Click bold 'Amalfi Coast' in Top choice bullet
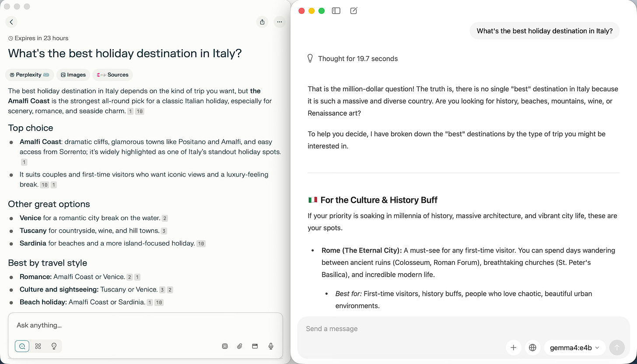The width and height of the screenshot is (637, 364). tap(41, 142)
